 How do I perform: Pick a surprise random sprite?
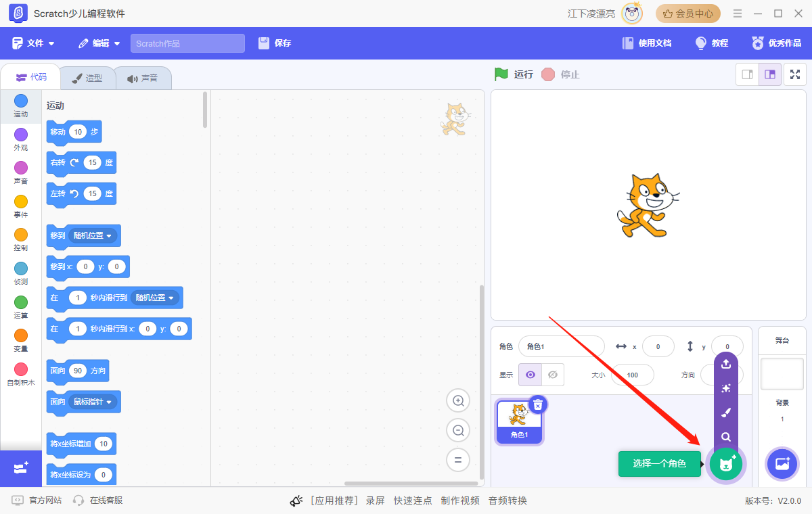(x=725, y=388)
